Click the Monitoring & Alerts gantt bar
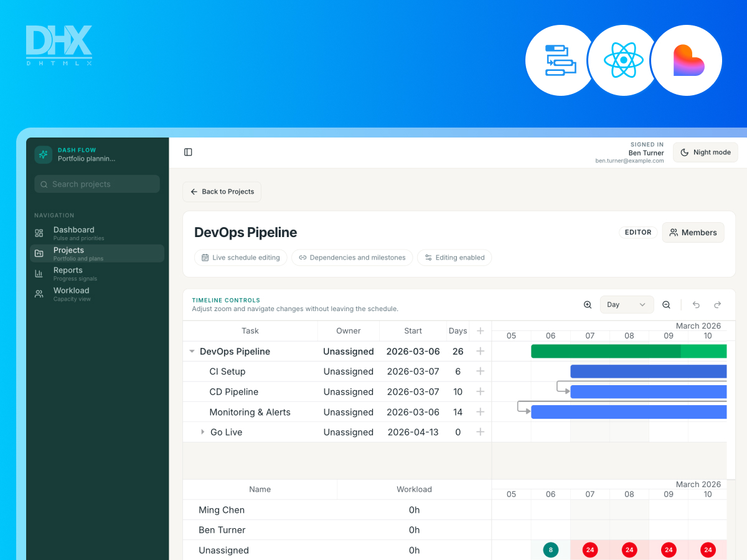 click(x=629, y=412)
